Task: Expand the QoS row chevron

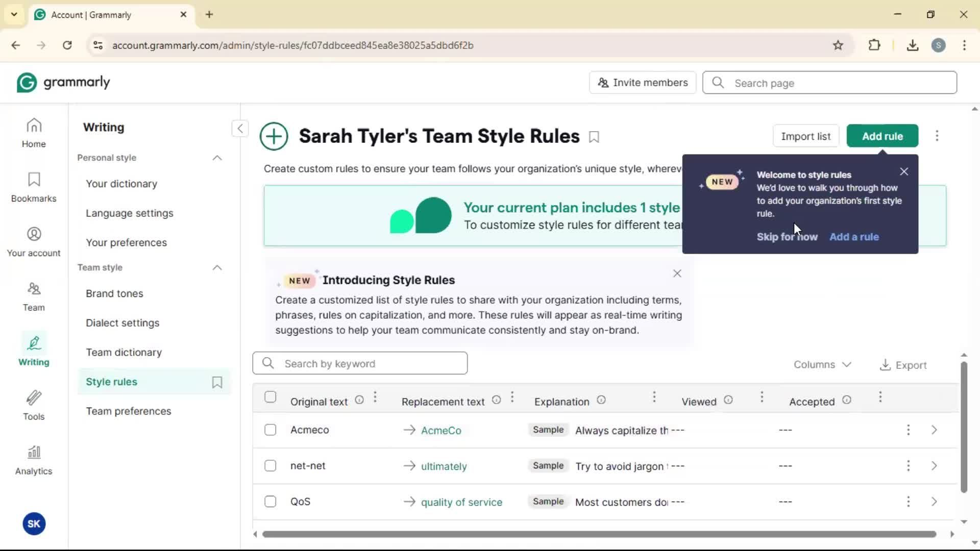Action: [x=934, y=502]
